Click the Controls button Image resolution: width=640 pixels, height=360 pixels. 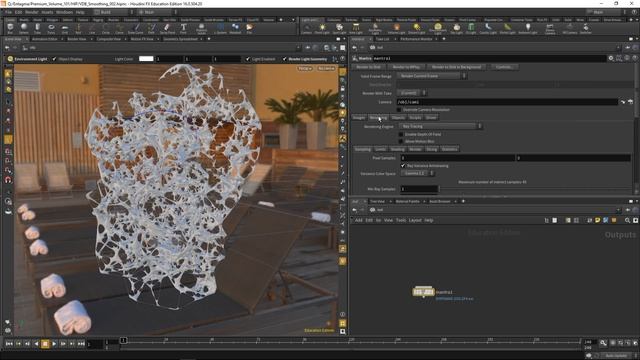[504, 67]
